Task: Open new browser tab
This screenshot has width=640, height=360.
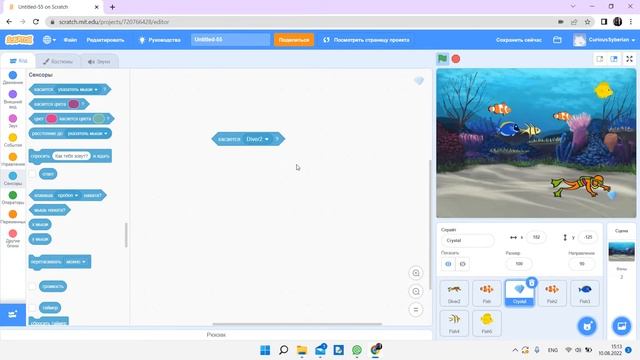Action: [112, 7]
